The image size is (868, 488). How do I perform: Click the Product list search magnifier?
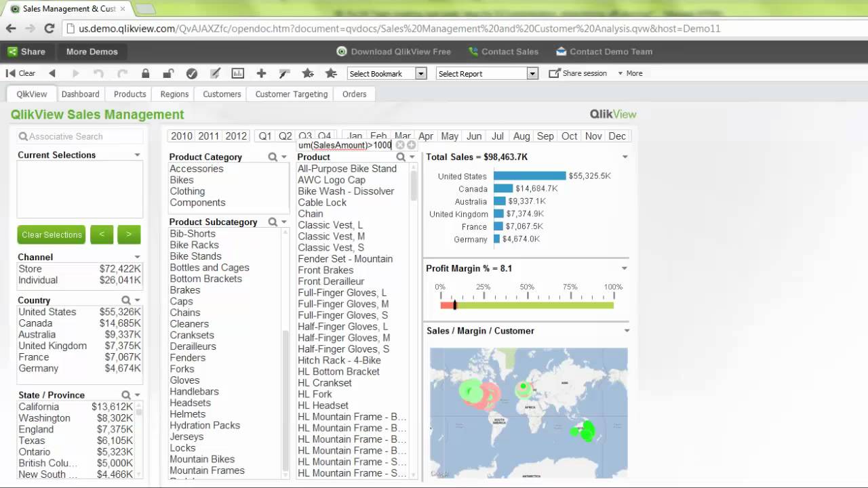401,157
